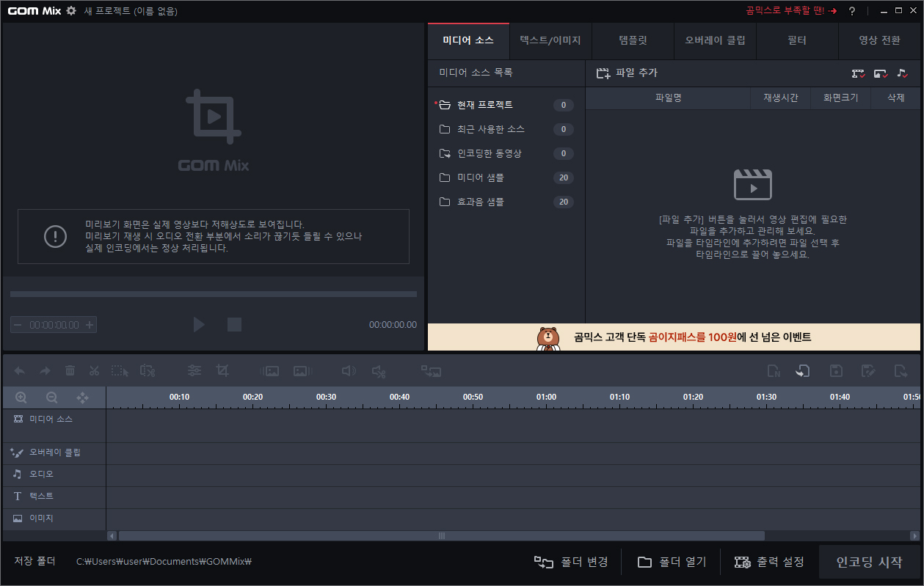Click the picture replace icon in toolbar

pyautogui.click(x=431, y=371)
